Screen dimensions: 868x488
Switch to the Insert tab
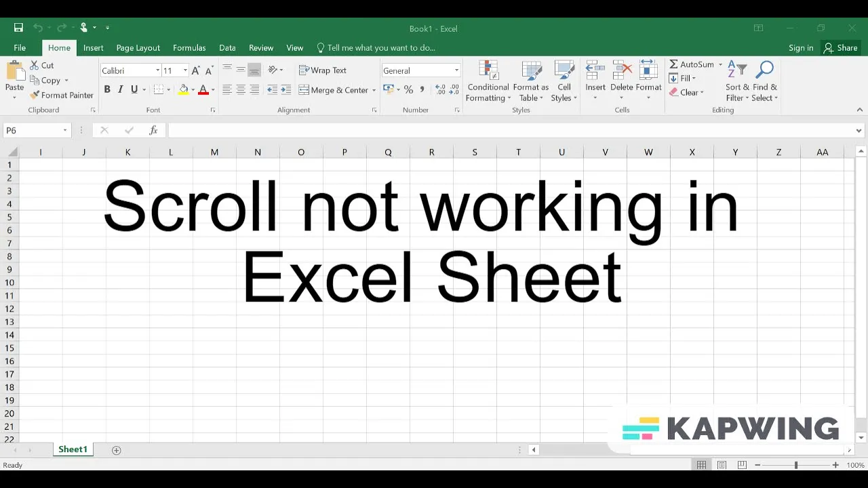(94, 47)
